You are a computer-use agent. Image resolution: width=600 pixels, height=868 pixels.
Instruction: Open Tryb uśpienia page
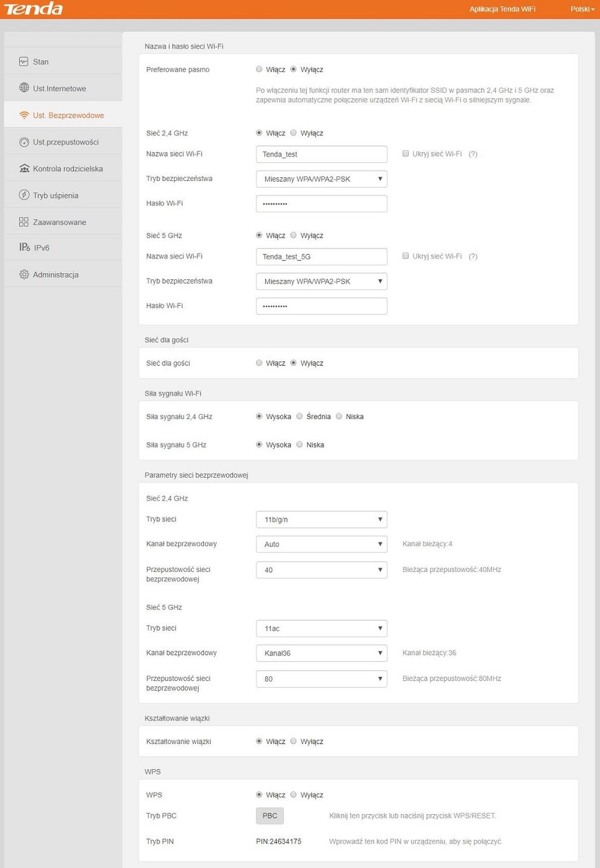(x=63, y=195)
